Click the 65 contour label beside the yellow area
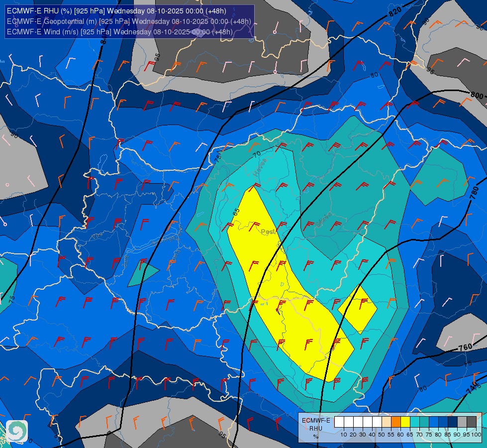 point(236,212)
